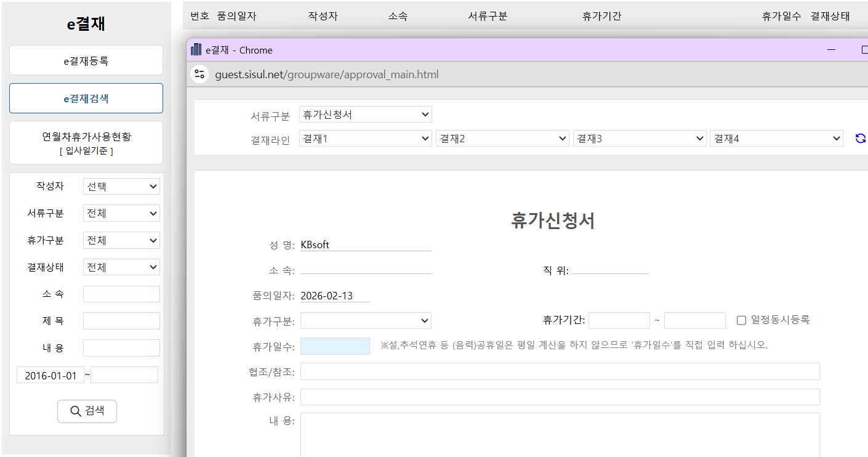
Task: Enable the 일정동시등록 checkbox
Action: coord(741,320)
